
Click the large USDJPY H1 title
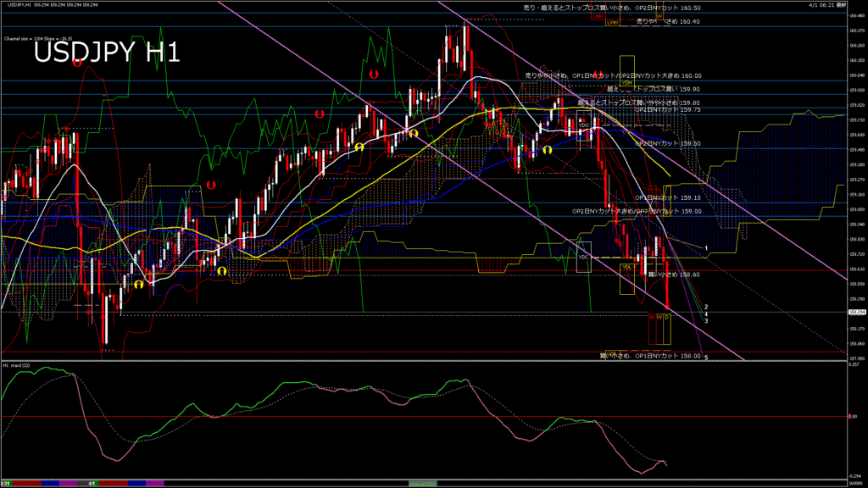click(x=107, y=53)
